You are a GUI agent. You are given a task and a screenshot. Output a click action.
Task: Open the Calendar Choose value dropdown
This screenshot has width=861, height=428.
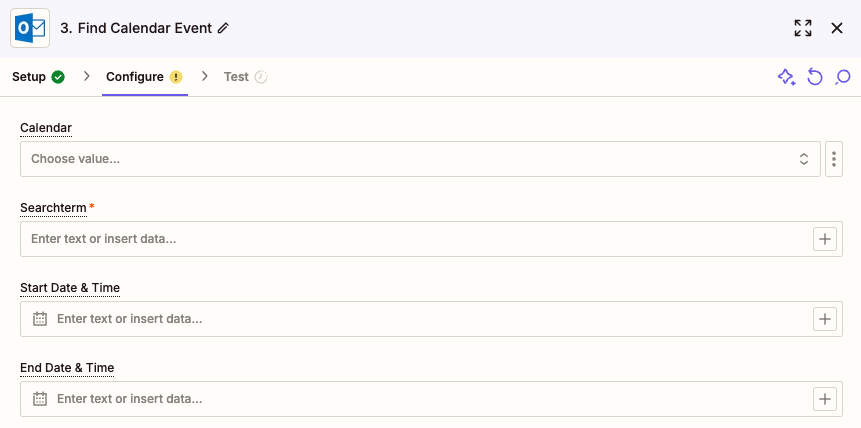(420, 159)
